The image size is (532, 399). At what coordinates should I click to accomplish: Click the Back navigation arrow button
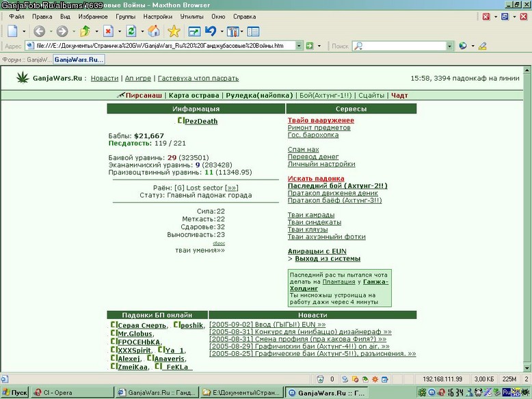[39, 31]
